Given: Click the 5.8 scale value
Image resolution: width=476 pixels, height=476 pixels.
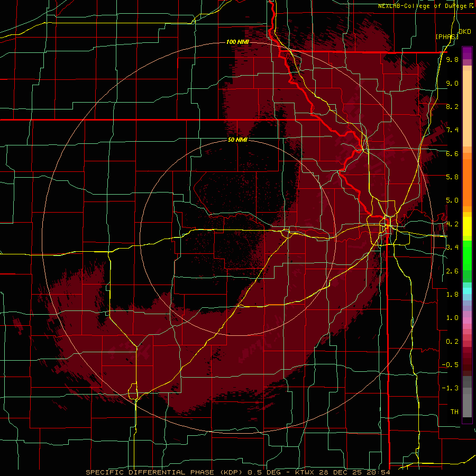Looking at the screenshot, I should [452, 177].
